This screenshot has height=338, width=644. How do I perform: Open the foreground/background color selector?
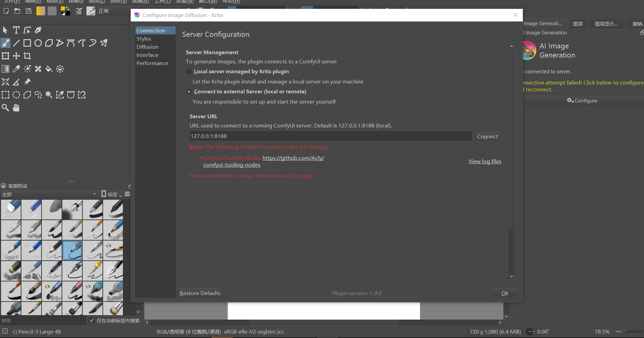pos(65,11)
